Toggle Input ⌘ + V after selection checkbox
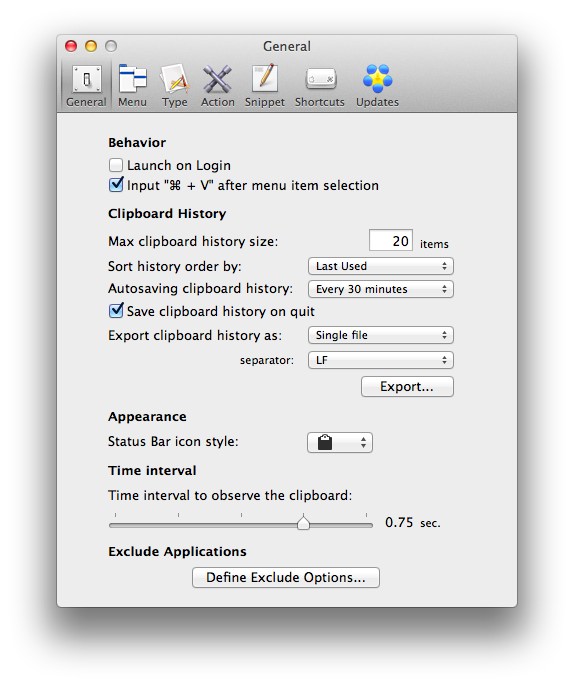 (116, 185)
